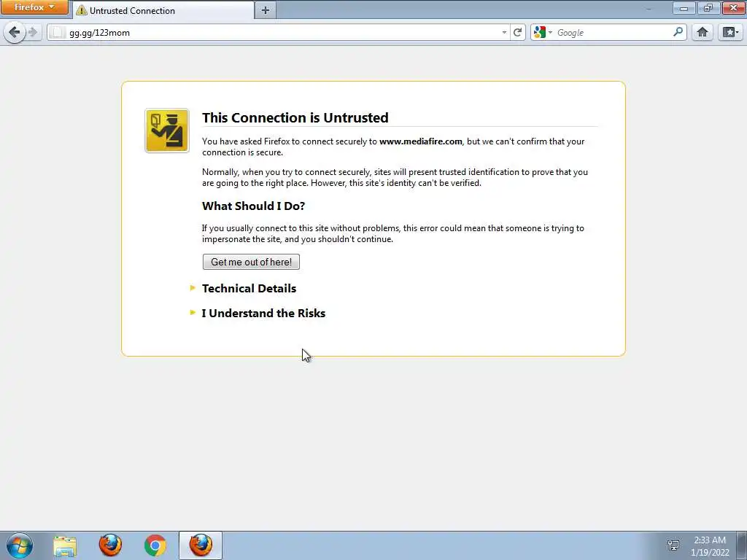This screenshot has width=747, height=560.
Task: Open the Google search engine dropdown
Action: pyautogui.click(x=543, y=32)
